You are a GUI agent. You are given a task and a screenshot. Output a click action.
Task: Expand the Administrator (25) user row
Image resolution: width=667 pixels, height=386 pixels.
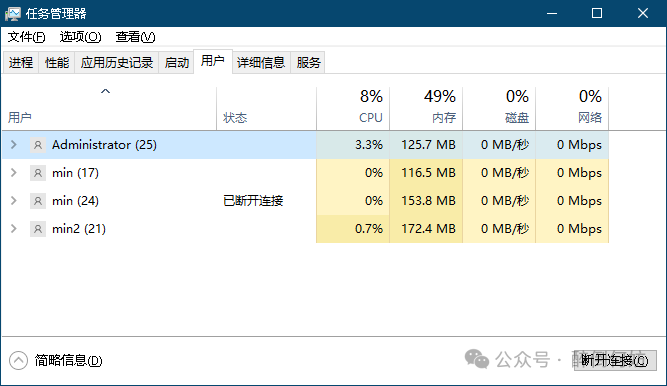[x=14, y=145]
